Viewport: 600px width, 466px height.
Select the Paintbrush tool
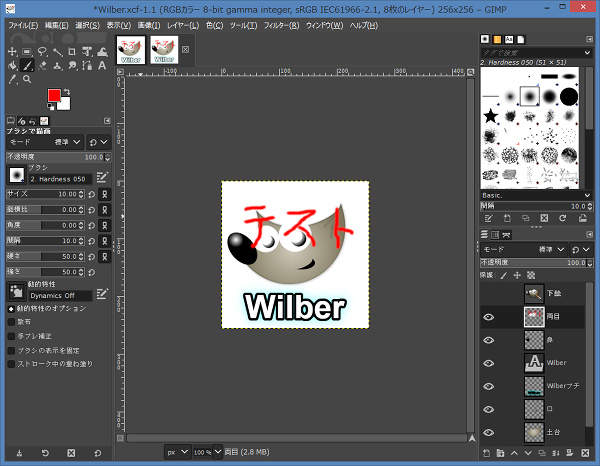pyautogui.click(x=29, y=65)
